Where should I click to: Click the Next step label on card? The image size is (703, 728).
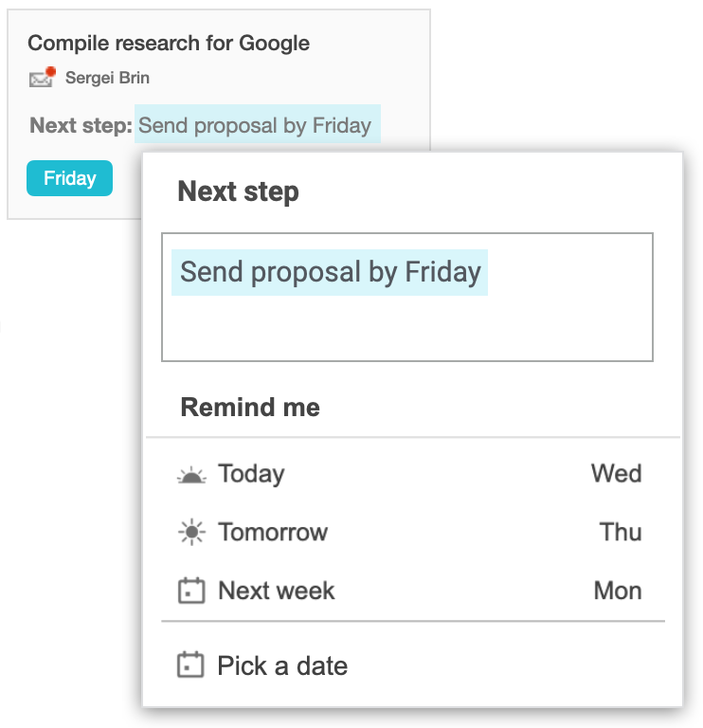81,125
